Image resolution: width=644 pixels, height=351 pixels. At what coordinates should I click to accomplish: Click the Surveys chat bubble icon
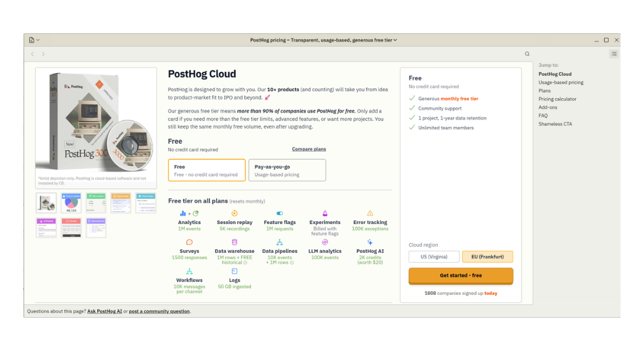[x=189, y=242]
